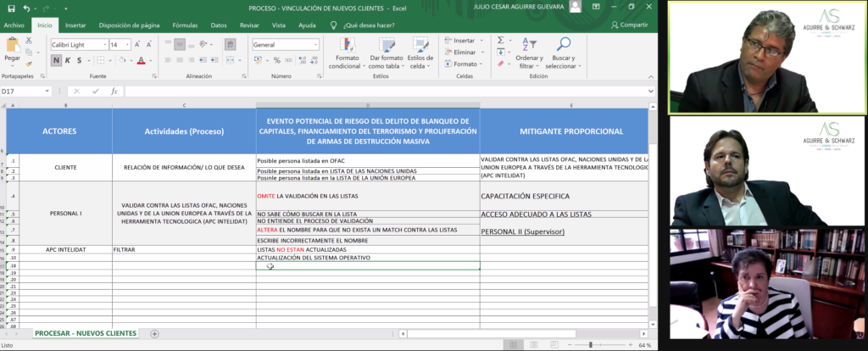Add a new sheet with plus icon
Image resolution: width=868 pixels, height=351 pixels.
click(154, 333)
